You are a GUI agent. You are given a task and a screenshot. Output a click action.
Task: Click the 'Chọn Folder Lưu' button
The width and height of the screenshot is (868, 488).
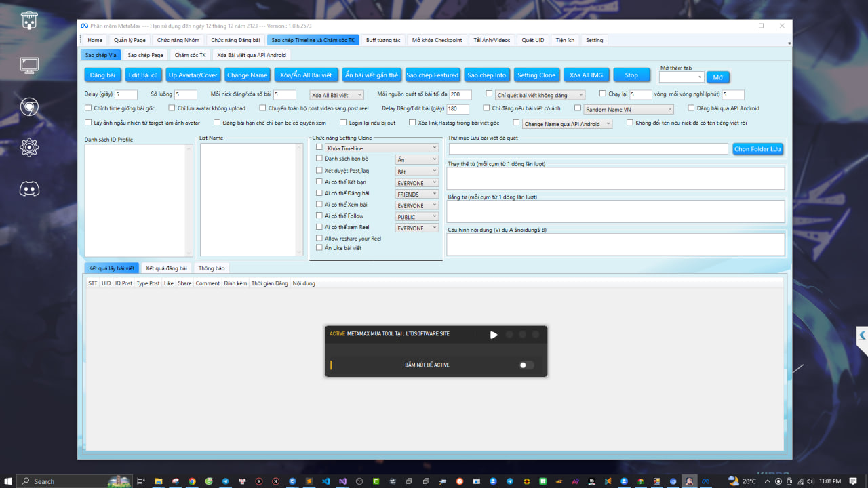coord(757,149)
